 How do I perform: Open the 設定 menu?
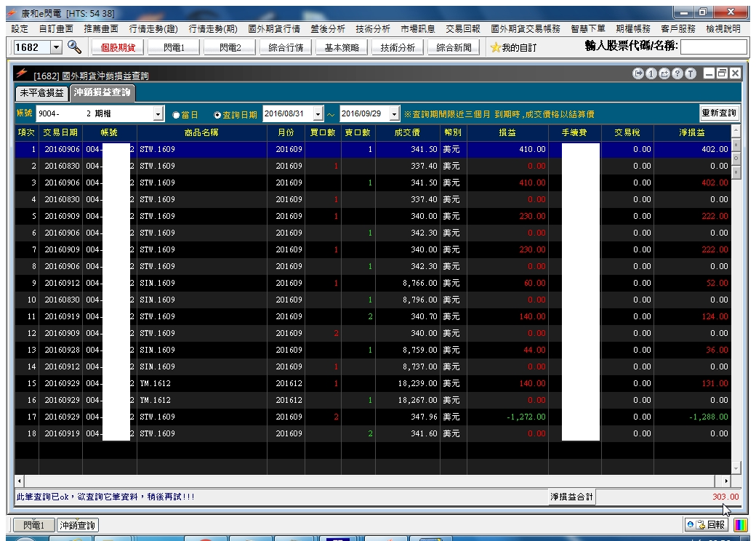pos(20,29)
